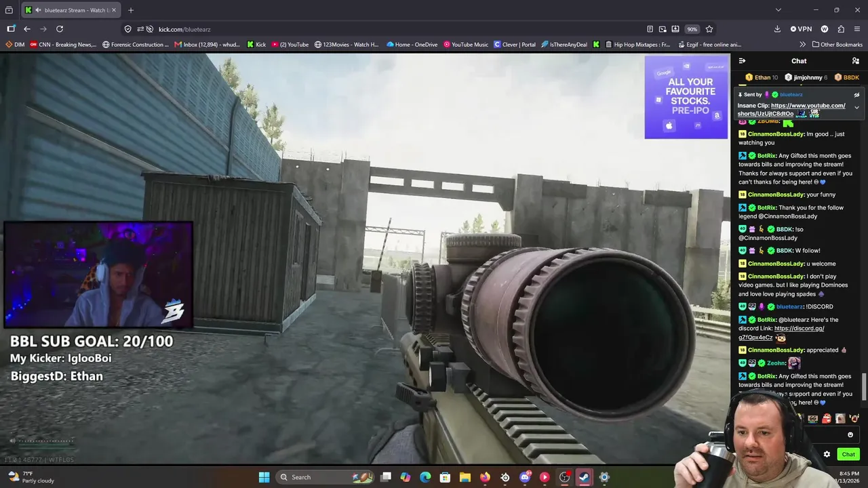Open the 90% zoom level indicator

coord(692,29)
